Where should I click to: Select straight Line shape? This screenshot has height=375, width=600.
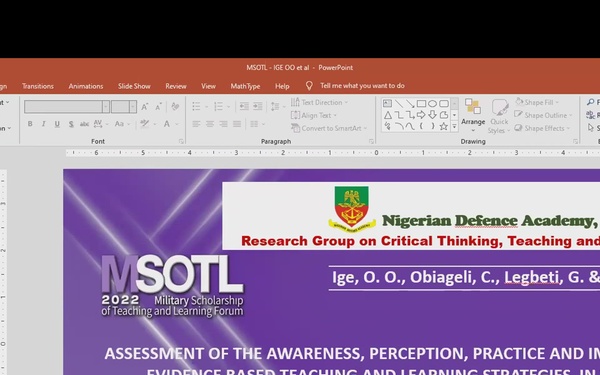point(399,103)
